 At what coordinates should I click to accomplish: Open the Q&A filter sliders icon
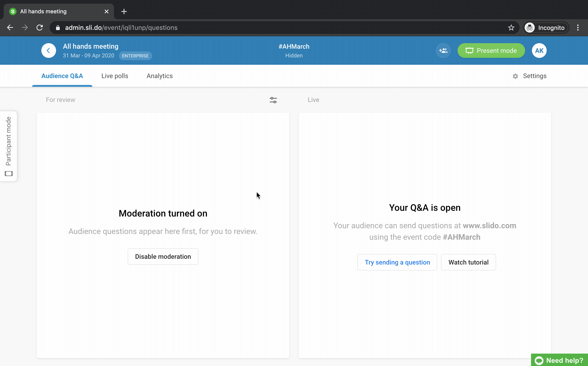[x=273, y=100]
